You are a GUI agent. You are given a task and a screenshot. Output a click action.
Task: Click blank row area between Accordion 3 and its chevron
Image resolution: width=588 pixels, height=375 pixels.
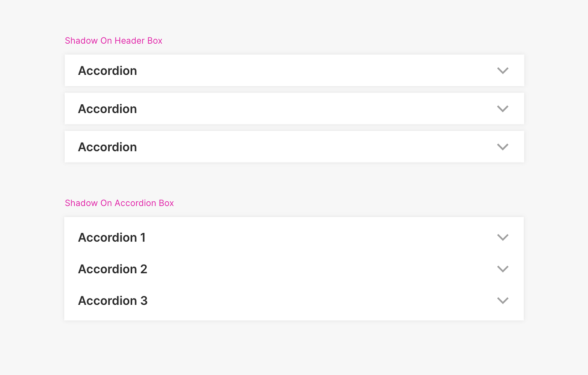point(321,301)
